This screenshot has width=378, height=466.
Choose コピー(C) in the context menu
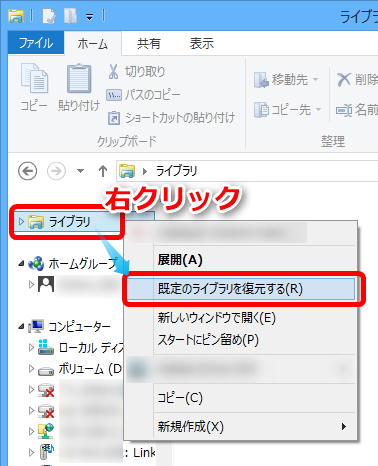coord(180,398)
